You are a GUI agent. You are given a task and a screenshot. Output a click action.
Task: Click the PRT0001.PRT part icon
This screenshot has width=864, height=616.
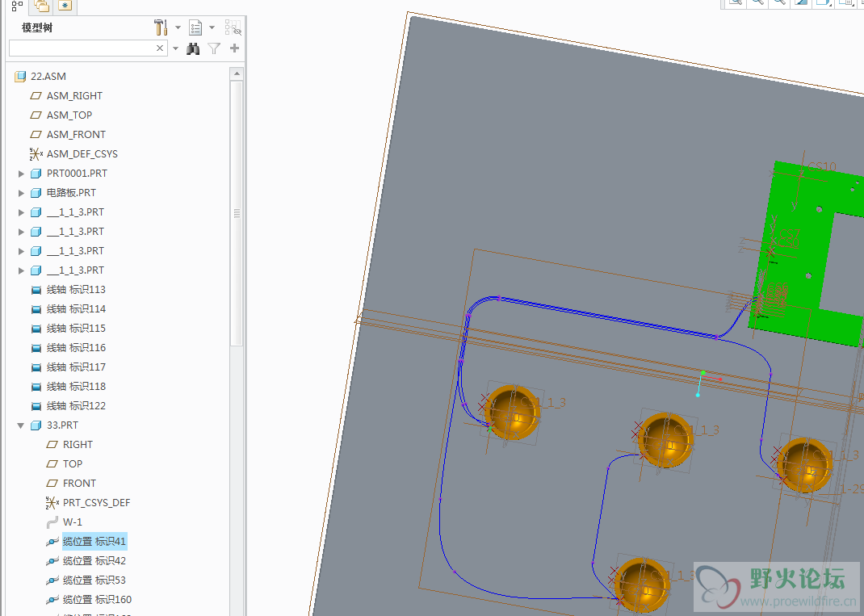(x=36, y=174)
